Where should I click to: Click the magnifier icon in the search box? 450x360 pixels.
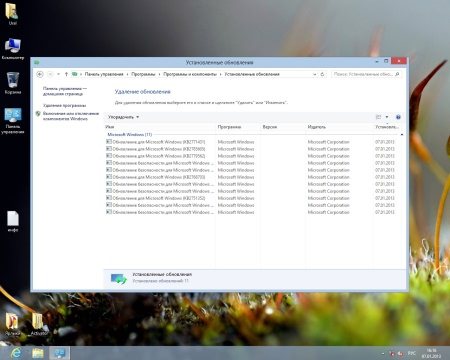397,74
